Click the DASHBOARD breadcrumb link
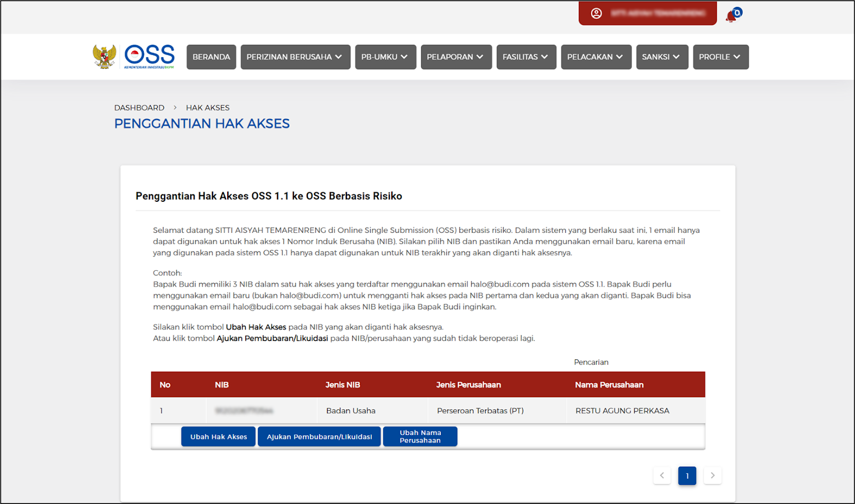 point(139,107)
